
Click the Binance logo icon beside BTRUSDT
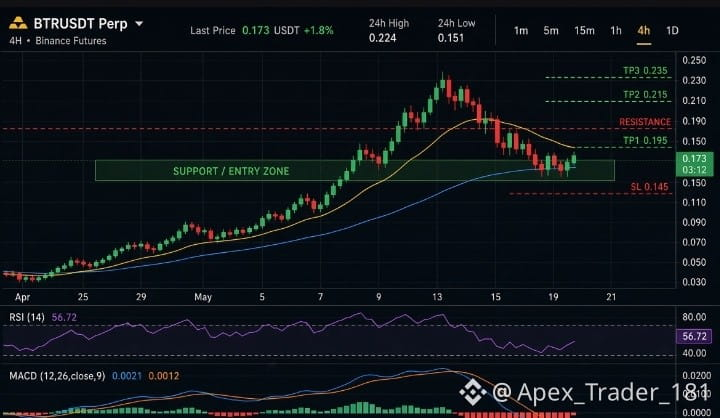(18, 23)
